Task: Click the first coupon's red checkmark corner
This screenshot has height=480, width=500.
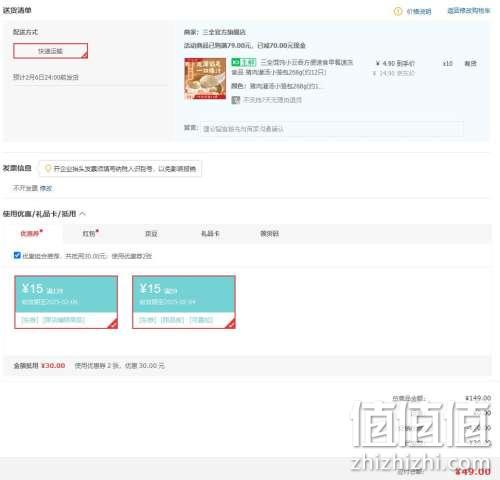Action: (x=113, y=324)
